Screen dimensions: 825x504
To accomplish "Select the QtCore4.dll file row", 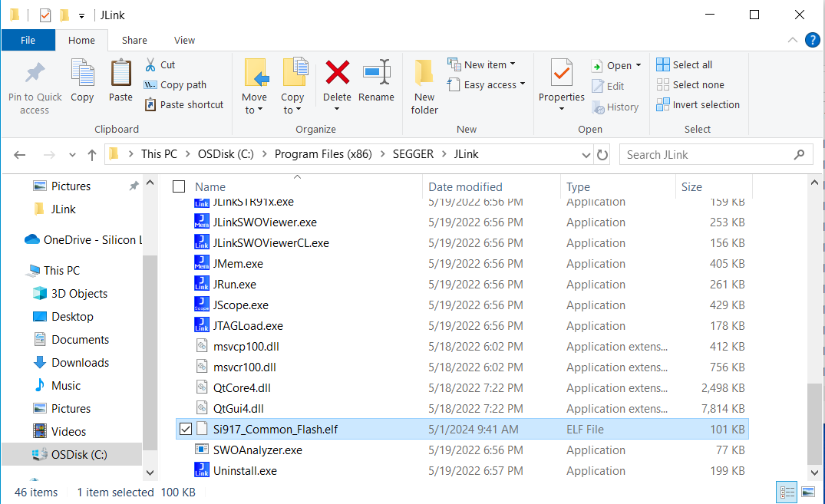I will (462, 387).
